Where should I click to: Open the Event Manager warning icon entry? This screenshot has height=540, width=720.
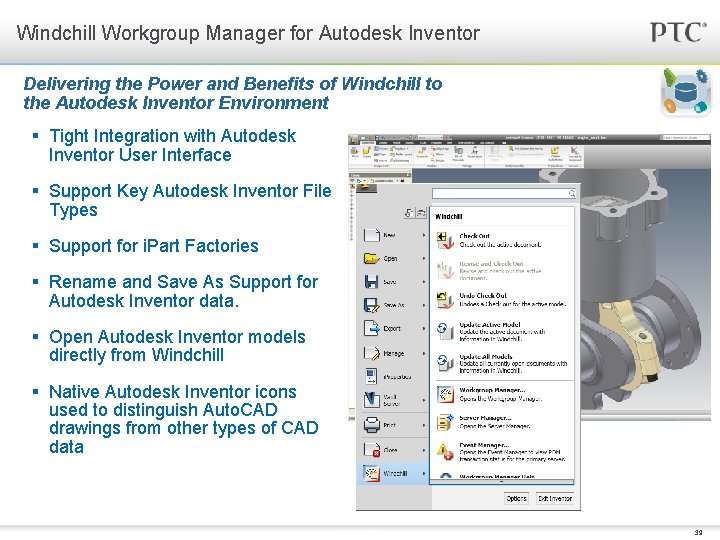444,451
